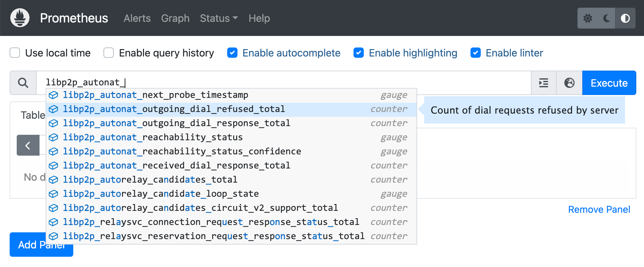Switch to dark theme moon icon
Screen dimensions: 644x267
tap(606, 18)
